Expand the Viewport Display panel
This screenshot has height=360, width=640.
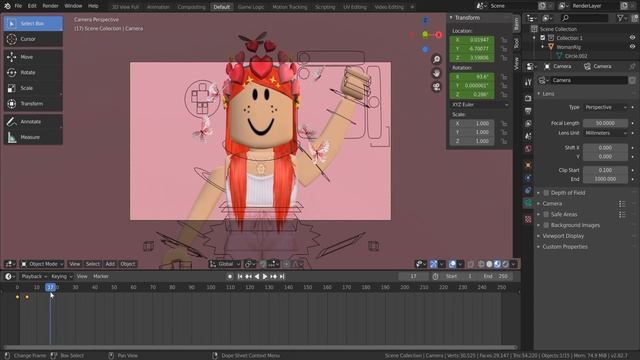(x=563, y=236)
